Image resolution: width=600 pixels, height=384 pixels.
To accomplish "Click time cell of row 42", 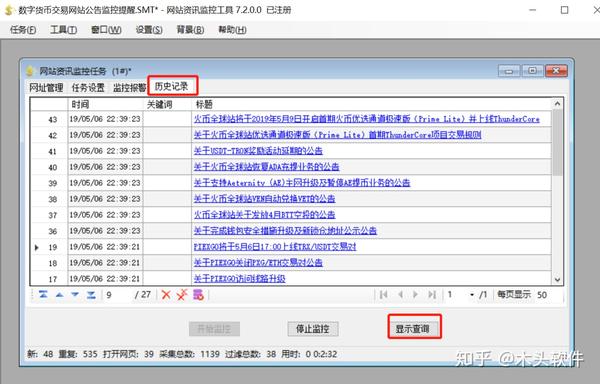I will tap(105, 135).
